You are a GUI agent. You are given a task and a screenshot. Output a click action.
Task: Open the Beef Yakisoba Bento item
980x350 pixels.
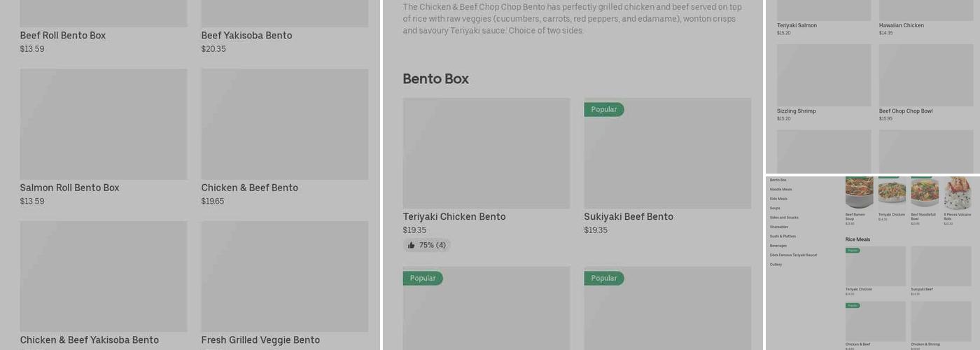click(x=246, y=36)
